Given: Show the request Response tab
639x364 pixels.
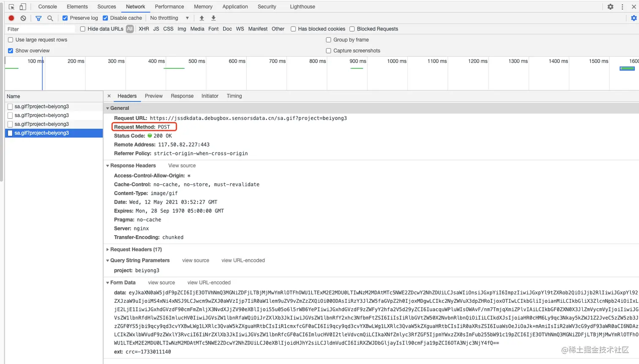Looking at the screenshot, I should (182, 96).
